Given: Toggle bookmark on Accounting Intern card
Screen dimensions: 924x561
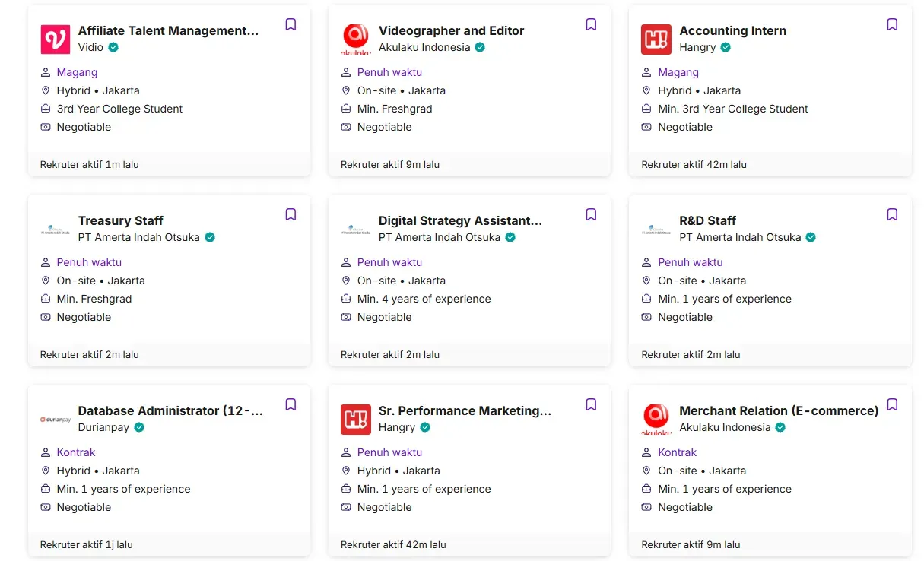Looking at the screenshot, I should pos(892,25).
